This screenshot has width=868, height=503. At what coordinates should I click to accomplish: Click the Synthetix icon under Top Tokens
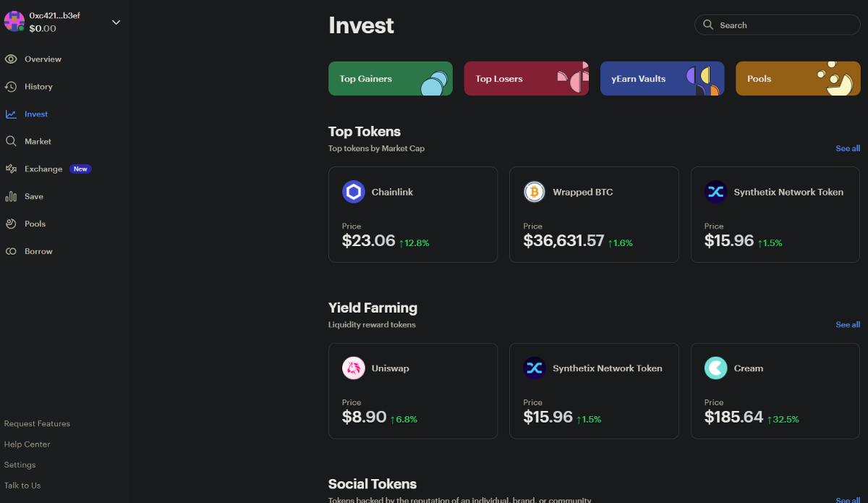click(715, 192)
